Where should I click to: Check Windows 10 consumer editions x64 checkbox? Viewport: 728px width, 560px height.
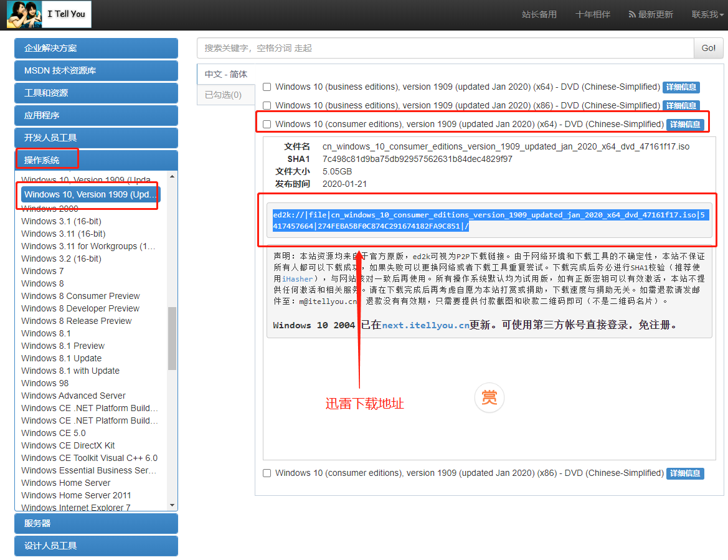(x=267, y=125)
